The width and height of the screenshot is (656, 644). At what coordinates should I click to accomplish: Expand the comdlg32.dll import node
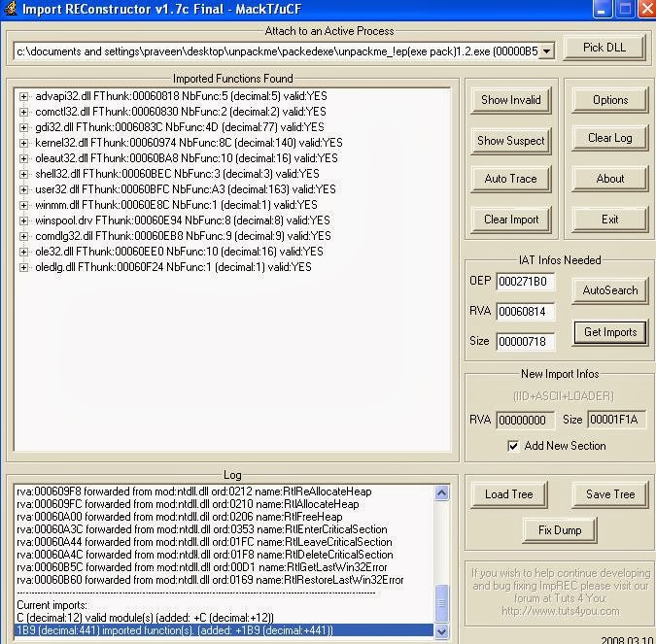(24, 236)
